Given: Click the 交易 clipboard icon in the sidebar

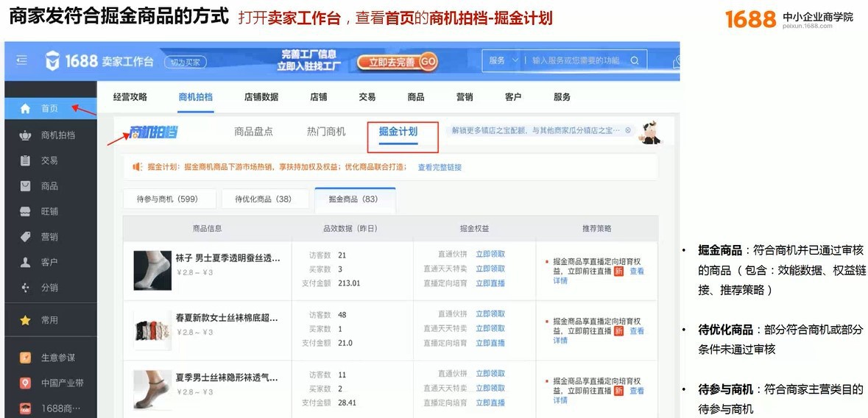Looking at the screenshot, I should click(26, 160).
